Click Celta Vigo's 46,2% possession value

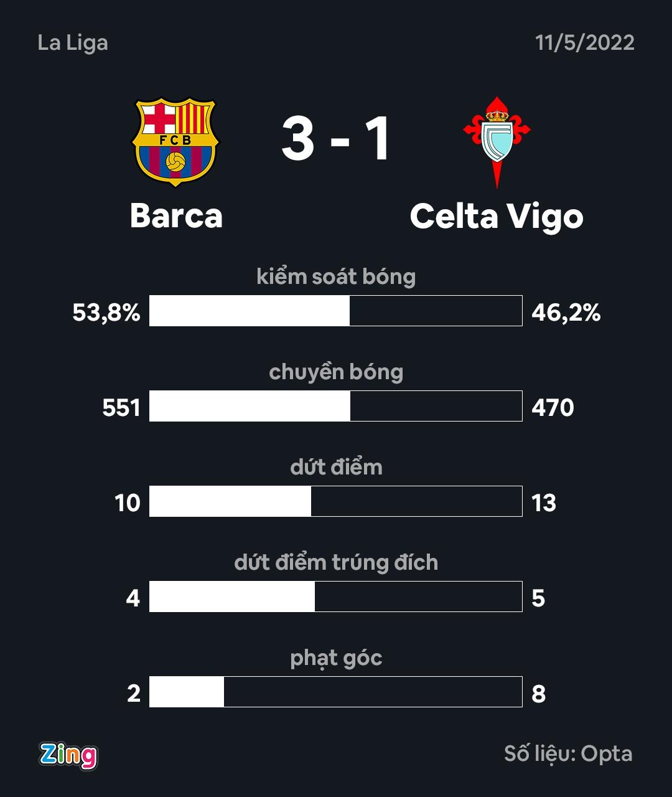pyautogui.click(x=566, y=313)
